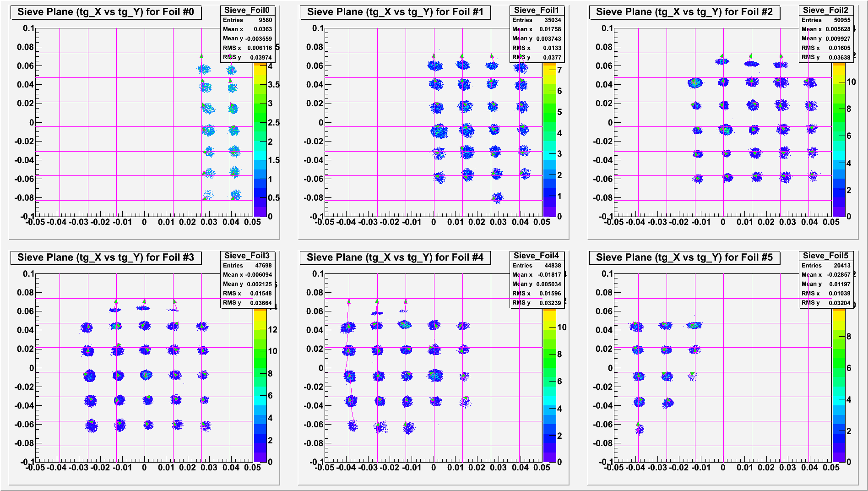Viewport: 868px width, 491px height.
Task: Click the RMS x 0.006116 stats row
Action: [247, 48]
